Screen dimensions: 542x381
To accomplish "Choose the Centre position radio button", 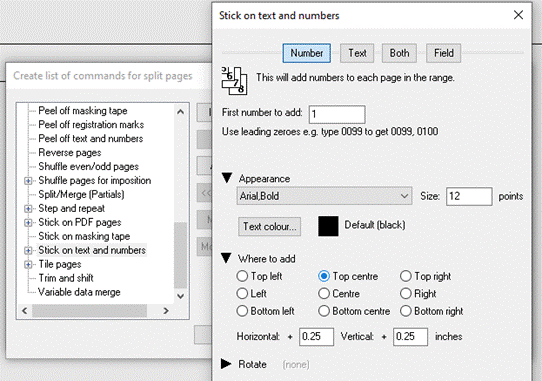I will (x=324, y=294).
